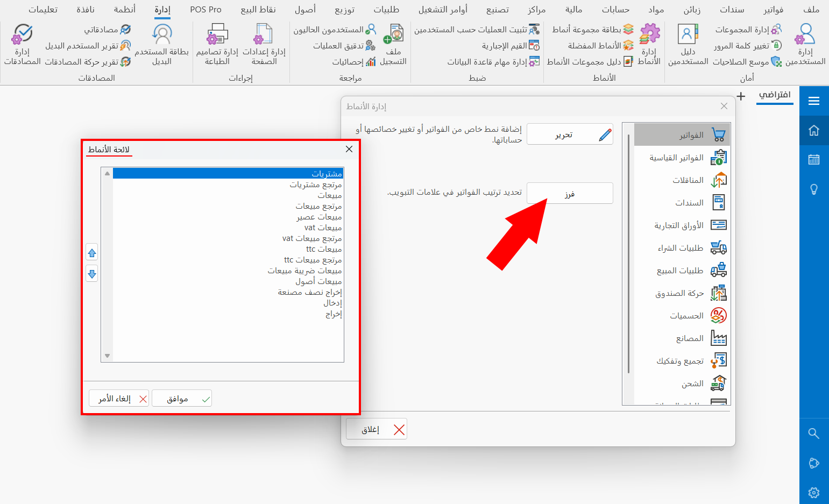This screenshot has width=829, height=504.
Task: Select مشتريات in the patterns list
Action: pos(228,174)
